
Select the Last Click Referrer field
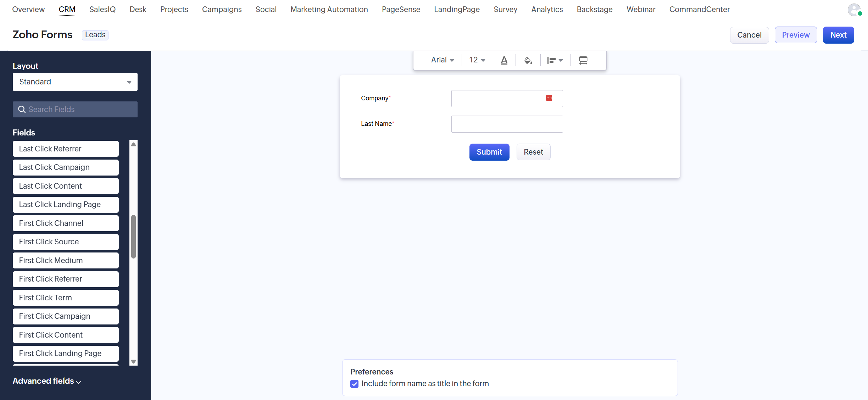(66, 149)
